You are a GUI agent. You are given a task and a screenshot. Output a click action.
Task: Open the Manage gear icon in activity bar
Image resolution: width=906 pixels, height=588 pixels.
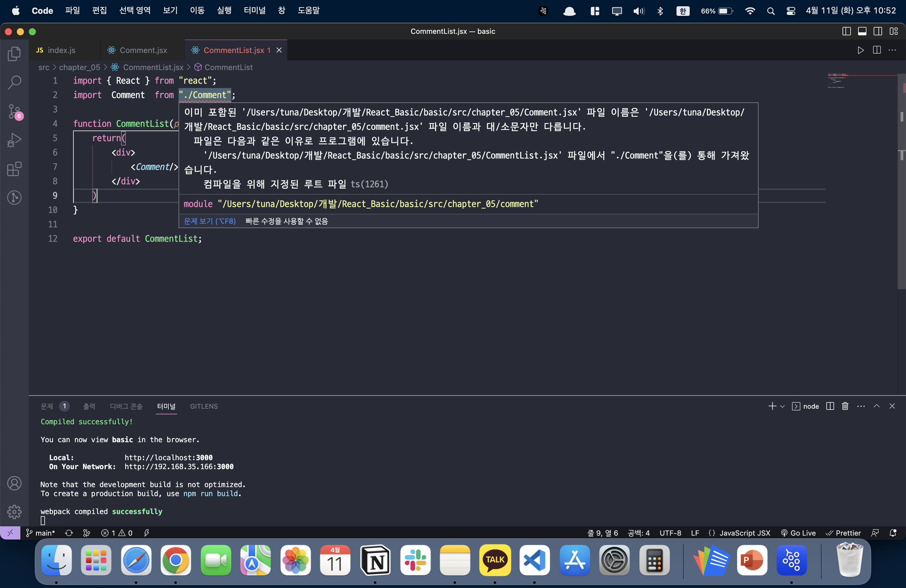pos(14,512)
